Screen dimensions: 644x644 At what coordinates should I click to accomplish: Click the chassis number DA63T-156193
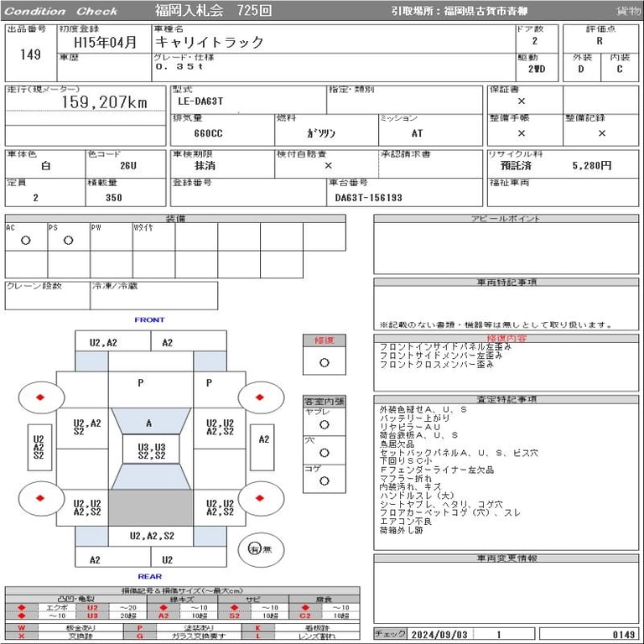pos(368,198)
